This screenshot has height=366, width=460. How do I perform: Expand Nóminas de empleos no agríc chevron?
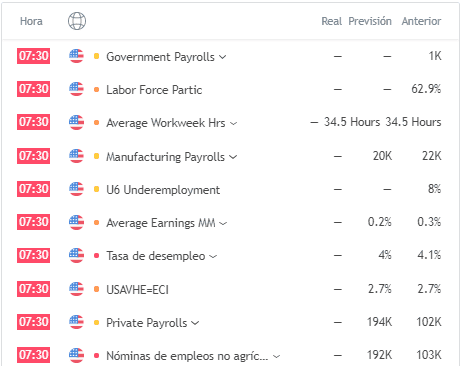(x=276, y=357)
